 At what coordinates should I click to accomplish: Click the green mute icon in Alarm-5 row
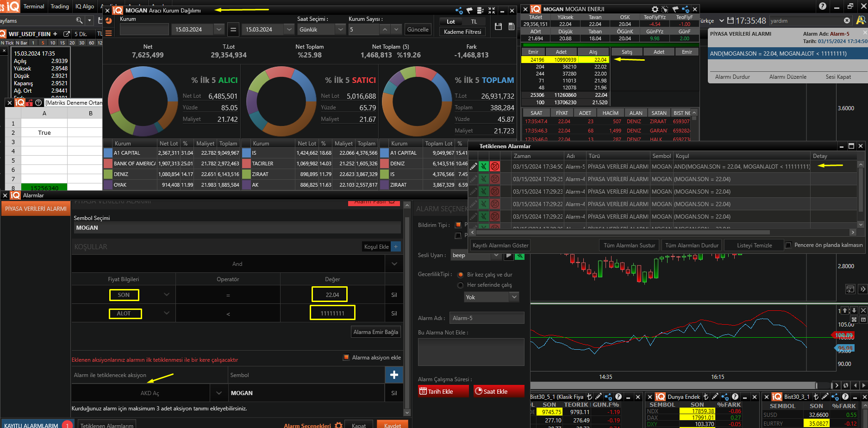[x=484, y=166]
